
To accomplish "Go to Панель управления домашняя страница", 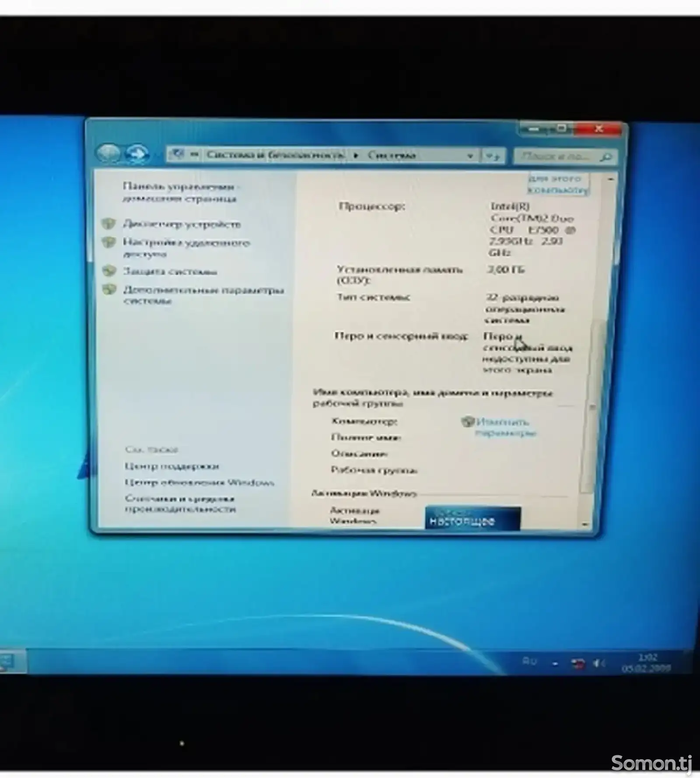I will pyautogui.click(x=181, y=192).
